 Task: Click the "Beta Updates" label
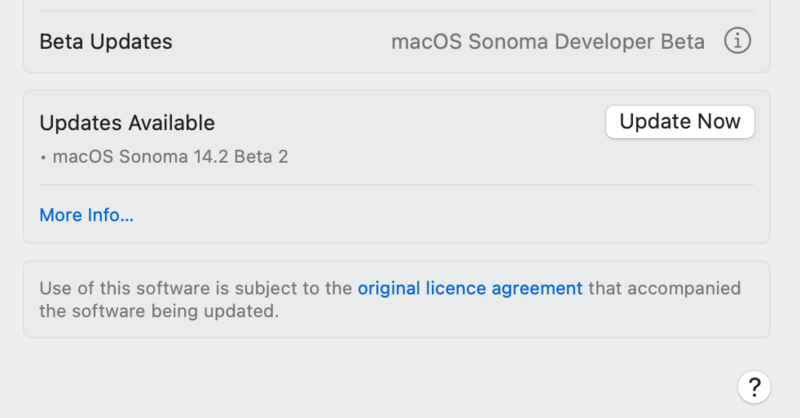[x=106, y=42]
